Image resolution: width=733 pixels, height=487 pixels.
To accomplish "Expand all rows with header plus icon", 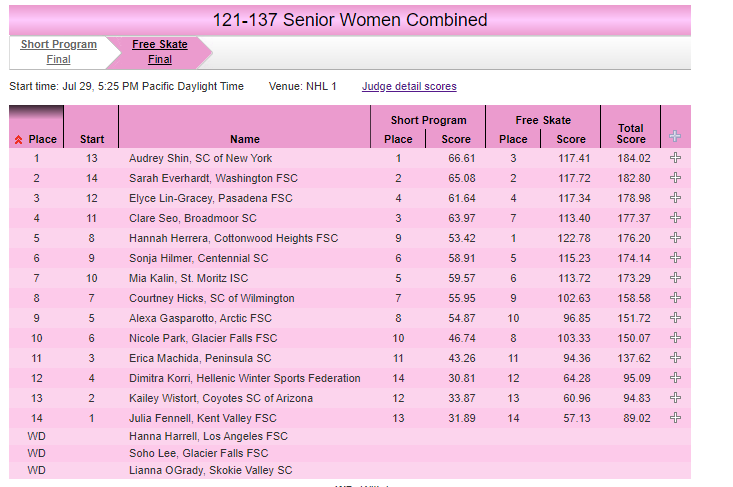I will click(675, 136).
